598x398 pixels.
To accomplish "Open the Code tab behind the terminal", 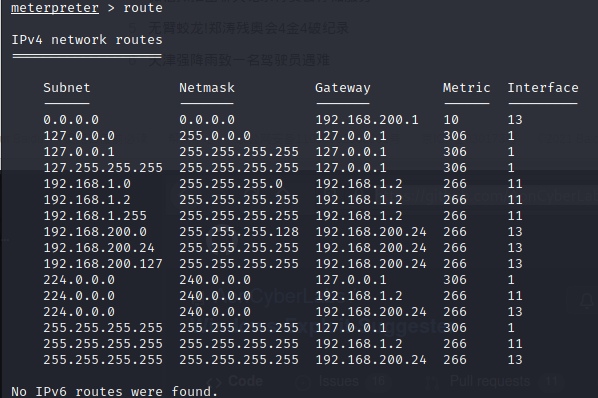I will coord(235,381).
